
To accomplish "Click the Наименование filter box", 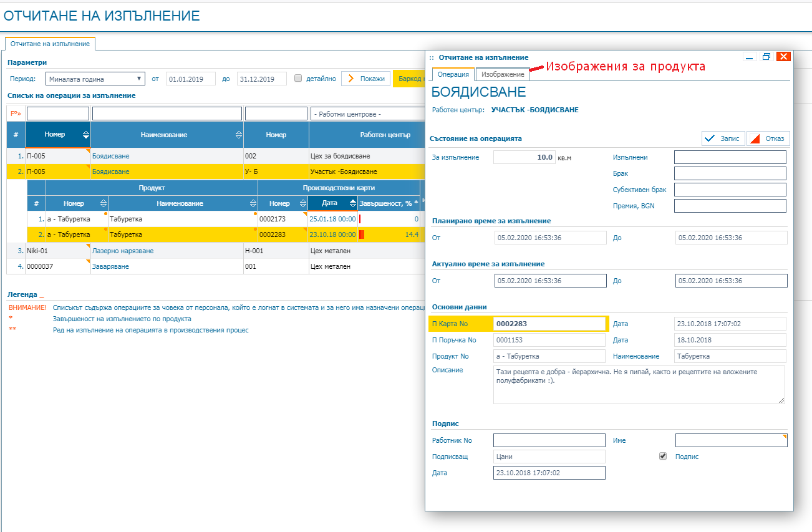I will [x=167, y=114].
